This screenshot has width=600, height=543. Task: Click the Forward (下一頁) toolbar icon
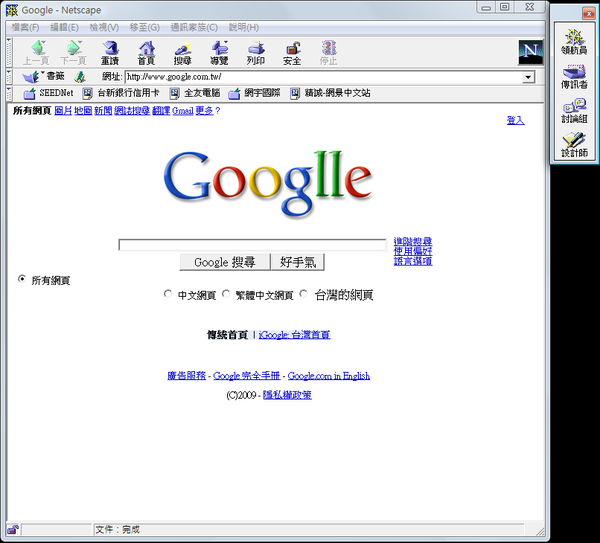73,52
